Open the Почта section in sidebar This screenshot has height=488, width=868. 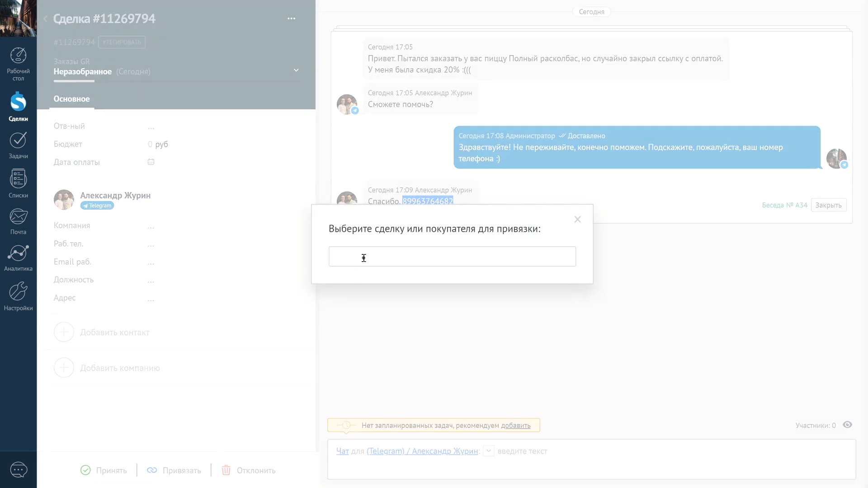[18, 221]
